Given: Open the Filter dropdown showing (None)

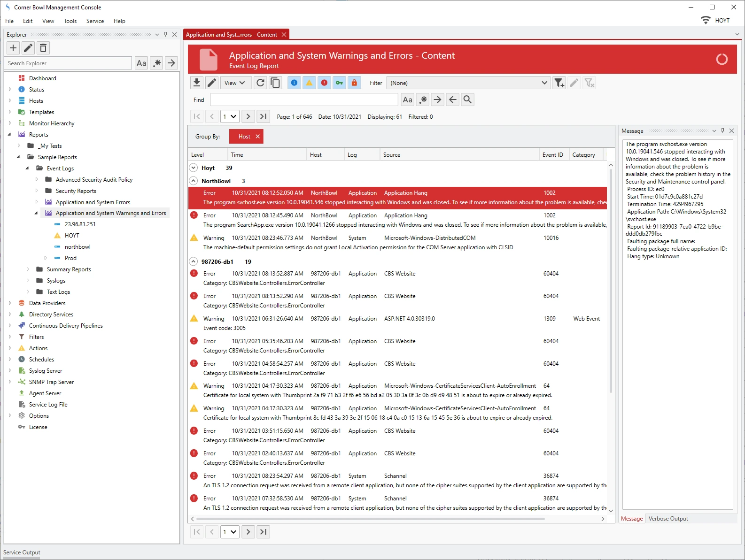Looking at the screenshot, I should click(x=468, y=83).
